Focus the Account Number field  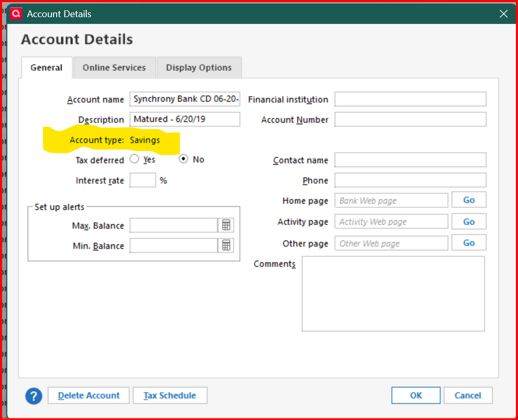pos(410,119)
